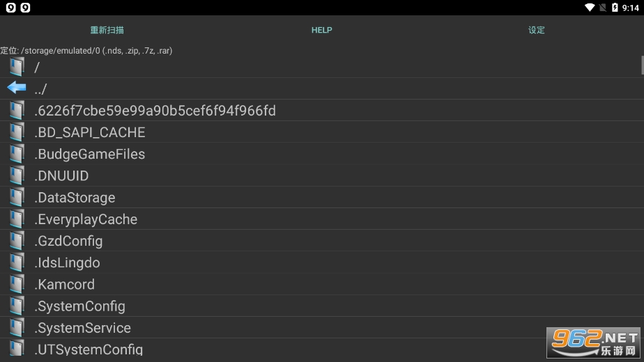The height and width of the screenshot is (362, 644).
Task: Click the folder icon next to .DNUUID
Action: tap(17, 175)
